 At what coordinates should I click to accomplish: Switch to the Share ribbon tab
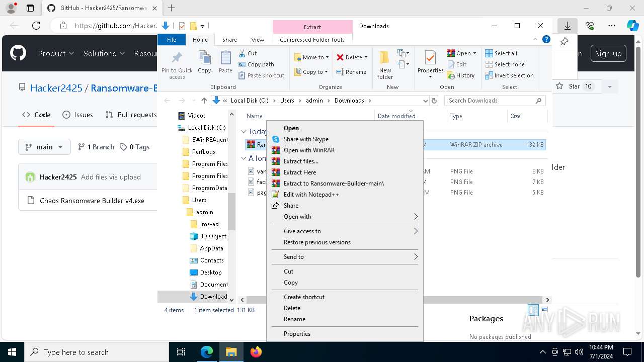point(229,40)
